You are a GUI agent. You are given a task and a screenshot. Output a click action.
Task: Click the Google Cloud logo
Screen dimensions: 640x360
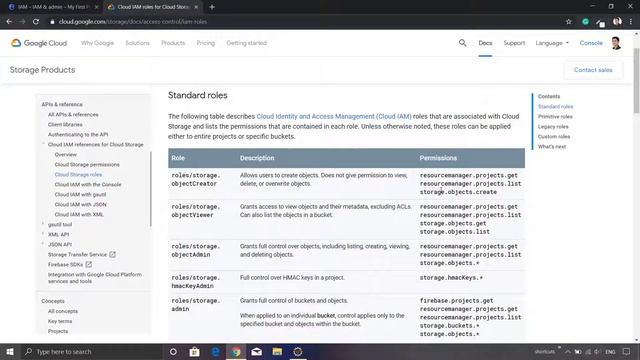click(x=39, y=43)
